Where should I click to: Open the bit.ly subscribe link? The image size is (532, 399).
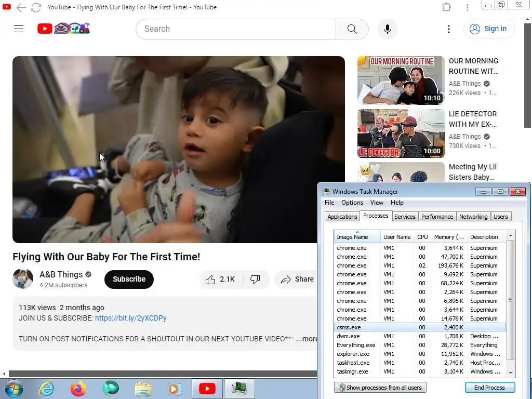click(x=130, y=318)
